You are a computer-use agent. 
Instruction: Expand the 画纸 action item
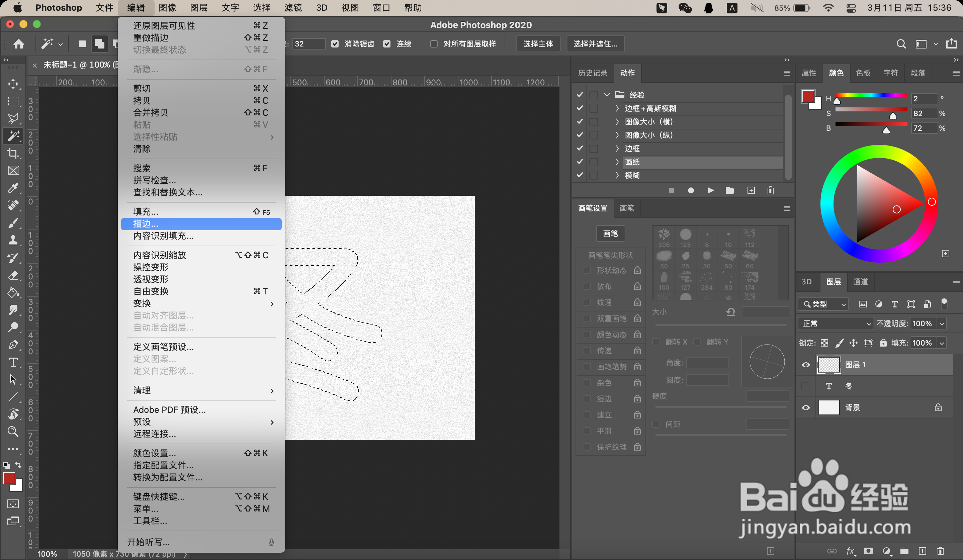pyautogui.click(x=617, y=162)
